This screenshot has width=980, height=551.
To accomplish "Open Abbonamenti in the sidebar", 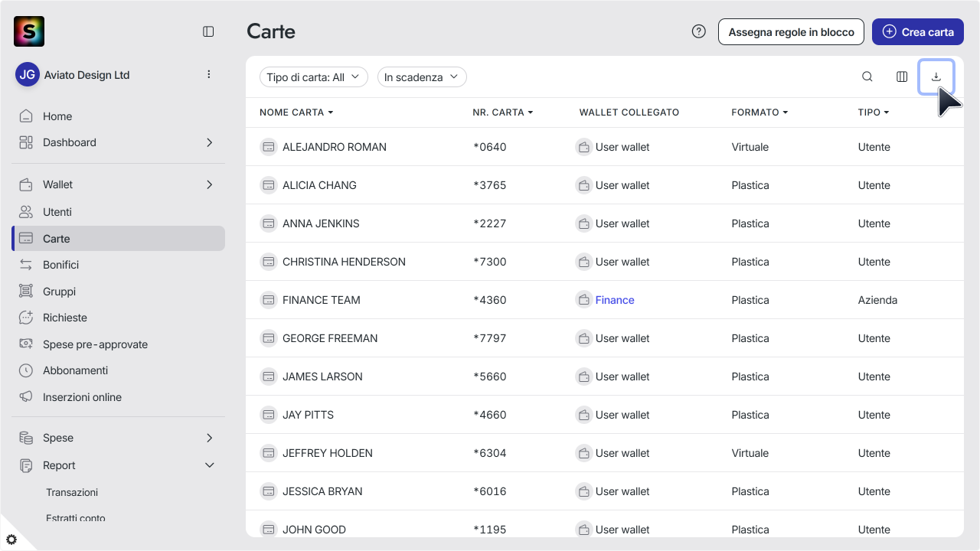I will coord(118,370).
